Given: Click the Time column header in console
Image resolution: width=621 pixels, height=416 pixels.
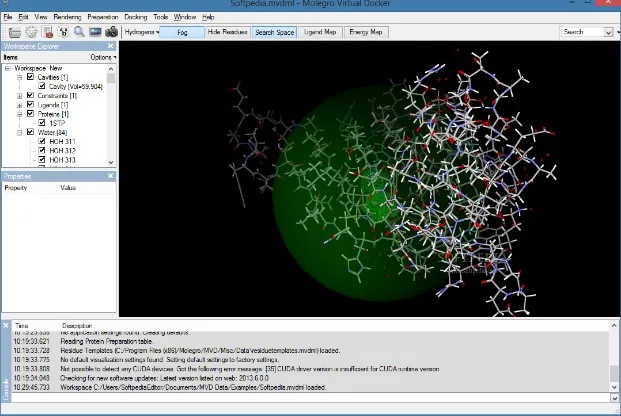Looking at the screenshot, I should [x=22, y=326].
